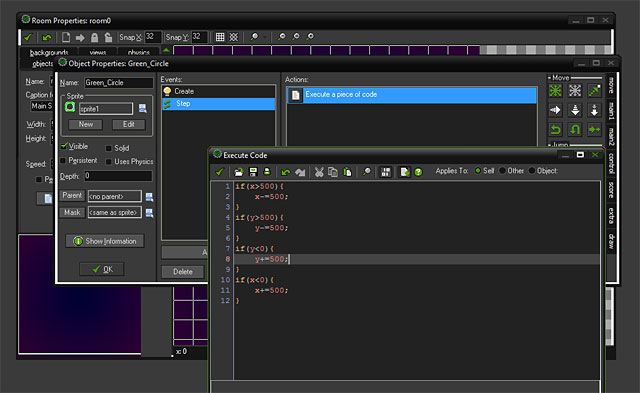The image size is (640, 393).
Task: Undo last edit in Execute Code toolbar
Action: [x=286, y=172]
